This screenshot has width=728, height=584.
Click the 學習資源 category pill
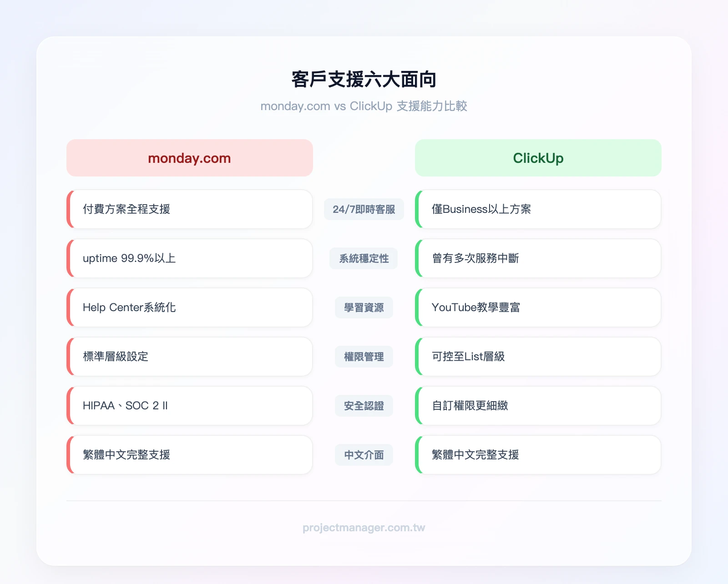[x=364, y=307]
